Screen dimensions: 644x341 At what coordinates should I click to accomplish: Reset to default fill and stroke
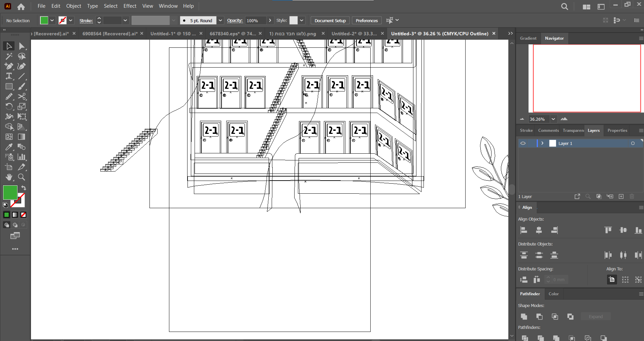coord(5,205)
